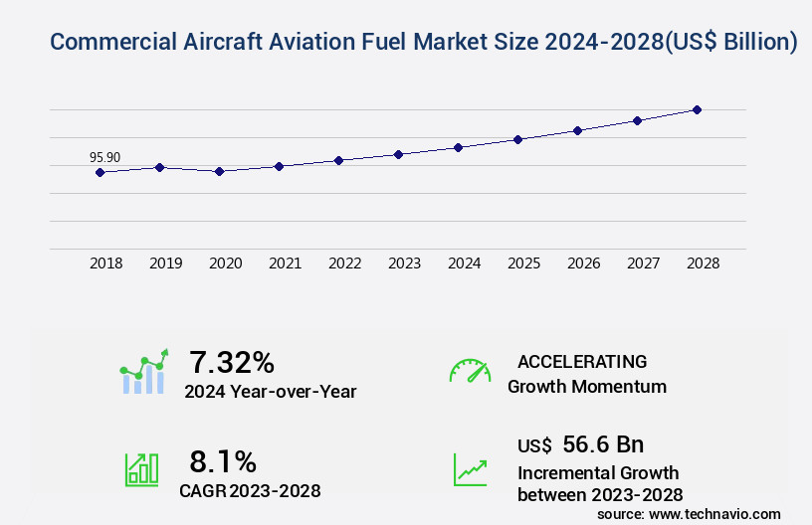Click the ACCELERATING Growth Momentum label
The height and width of the screenshot is (525, 812).
(587, 374)
